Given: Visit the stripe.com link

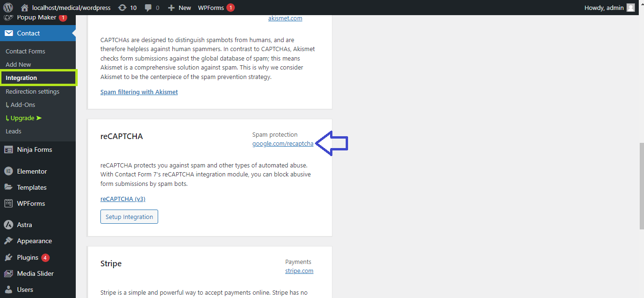Looking at the screenshot, I should point(299,271).
